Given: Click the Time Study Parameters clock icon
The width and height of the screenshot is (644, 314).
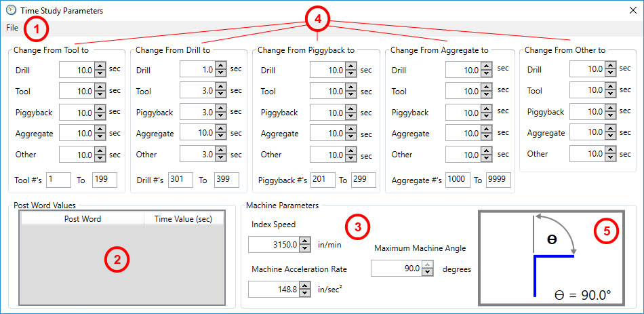Looking at the screenshot, I should (x=10, y=10).
